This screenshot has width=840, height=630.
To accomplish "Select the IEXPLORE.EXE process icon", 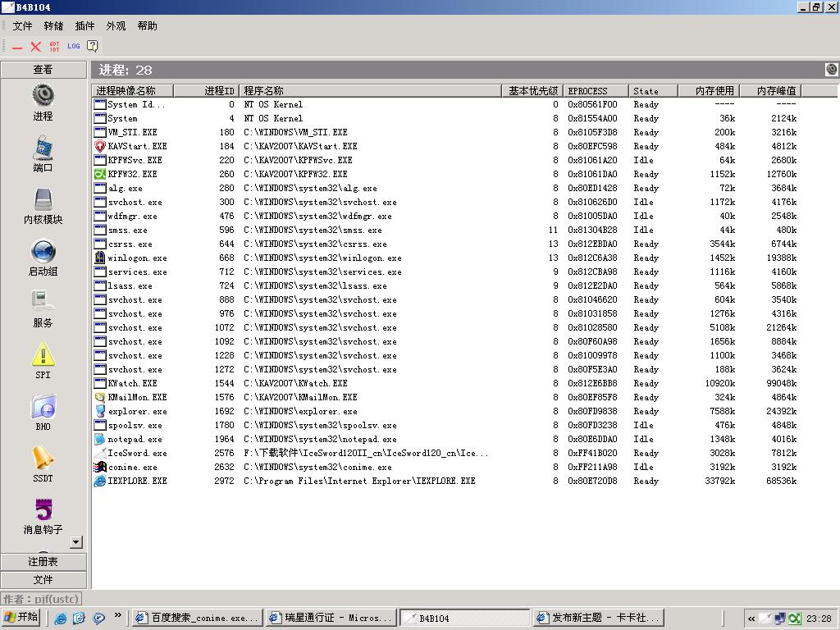I will point(99,481).
